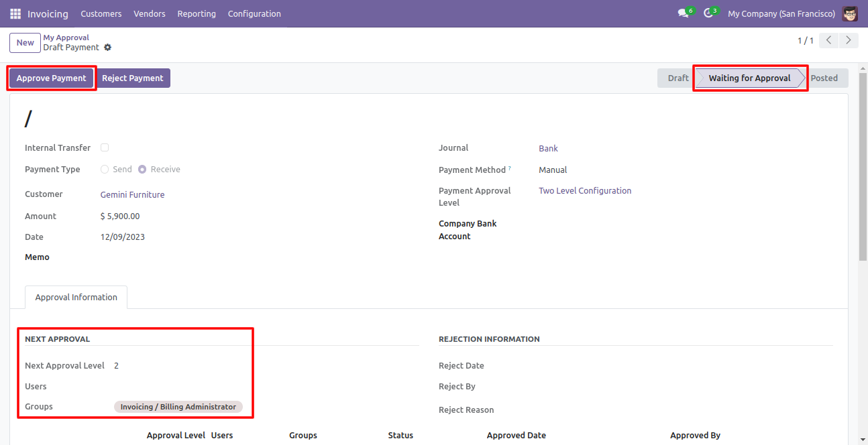Image resolution: width=868 pixels, height=445 pixels.
Task: Expand the Reporting menu
Action: point(197,13)
